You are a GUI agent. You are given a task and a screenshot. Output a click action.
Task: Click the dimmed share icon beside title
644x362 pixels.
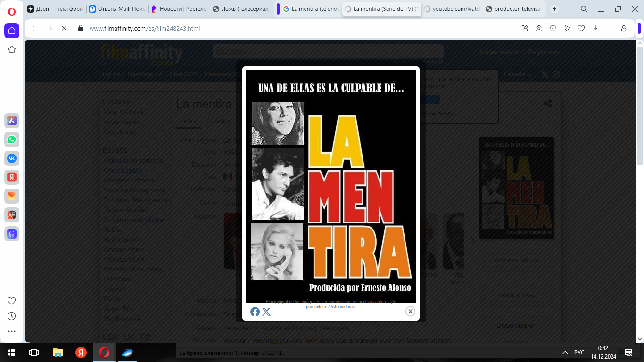[547, 104]
